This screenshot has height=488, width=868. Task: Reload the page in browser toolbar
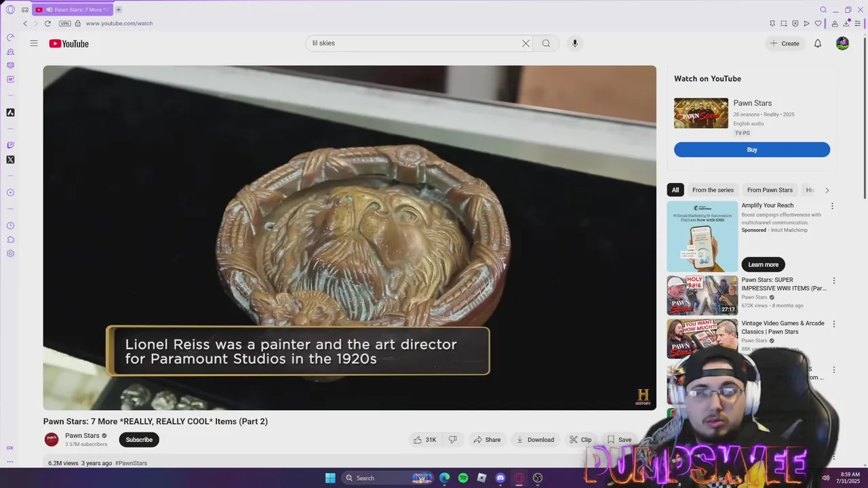[47, 23]
